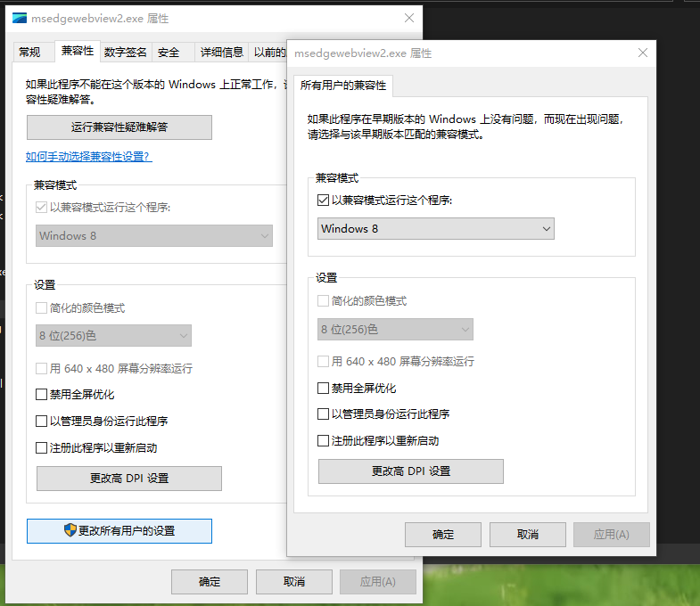
Task: Click 确定 in the front dialog
Action: (x=443, y=535)
